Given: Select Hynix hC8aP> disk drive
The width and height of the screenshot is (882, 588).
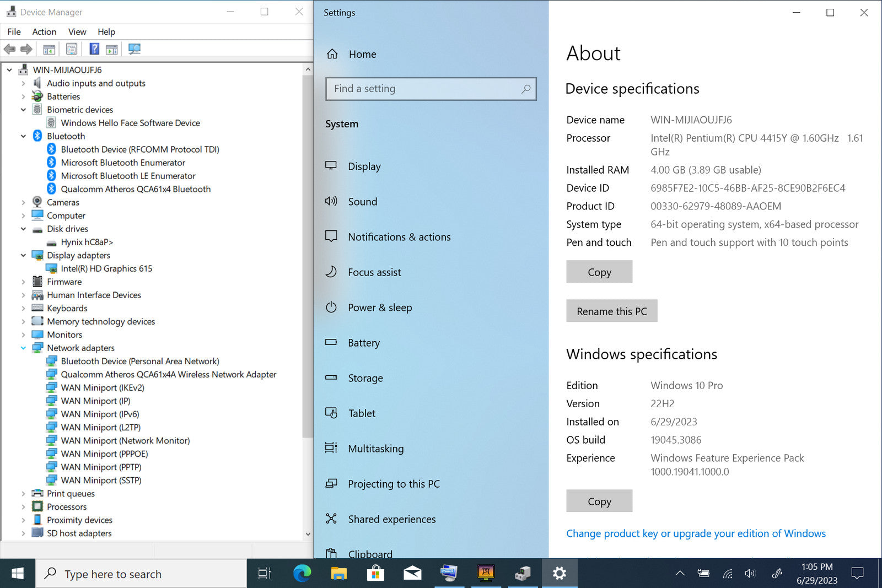Looking at the screenshot, I should tap(87, 242).
